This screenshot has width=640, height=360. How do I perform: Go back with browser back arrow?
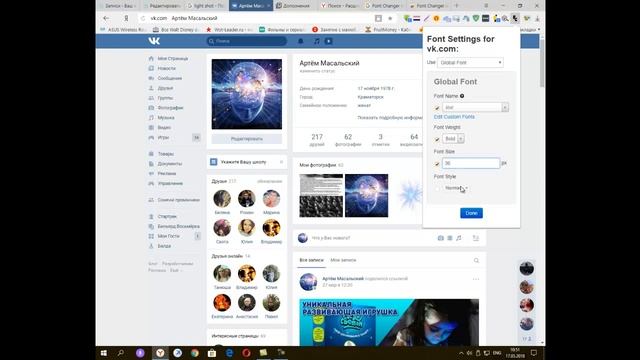(106, 18)
